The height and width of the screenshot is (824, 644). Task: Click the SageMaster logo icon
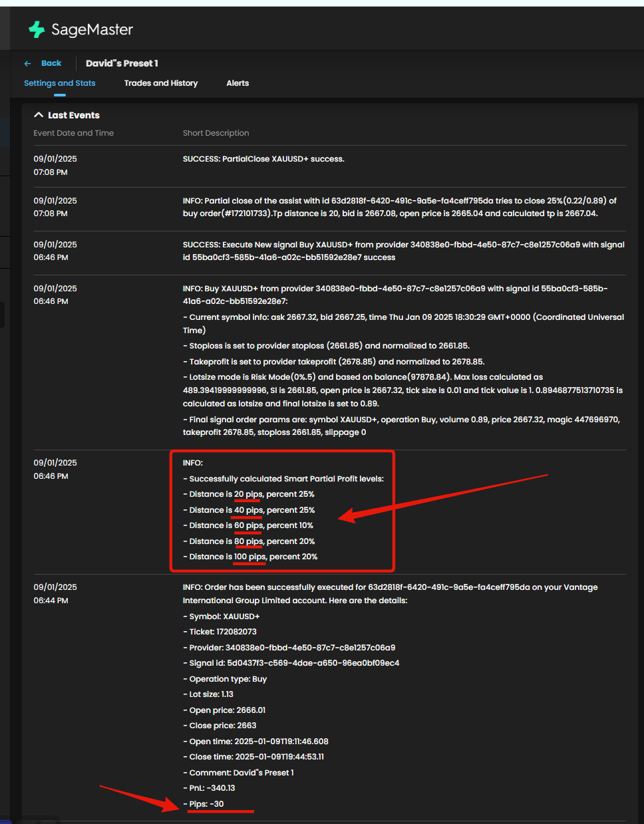(x=37, y=29)
